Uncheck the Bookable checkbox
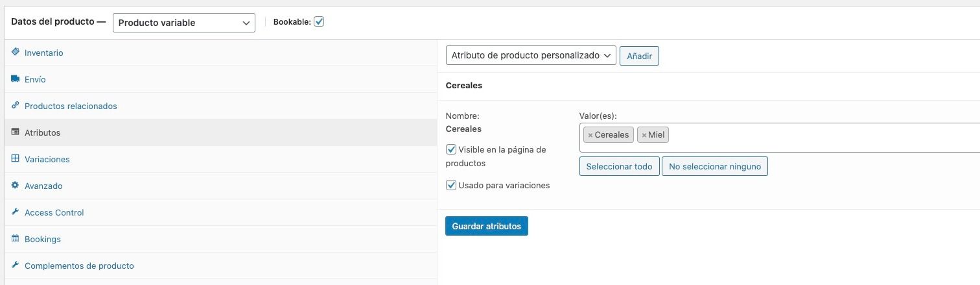980x285 pixels. [319, 21]
